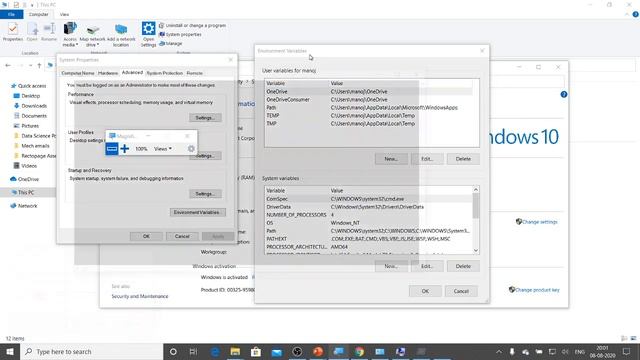Click System variables scrollbar up arrow
Image resolution: width=640 pixels, height=360 pixels.
point(476,190)
